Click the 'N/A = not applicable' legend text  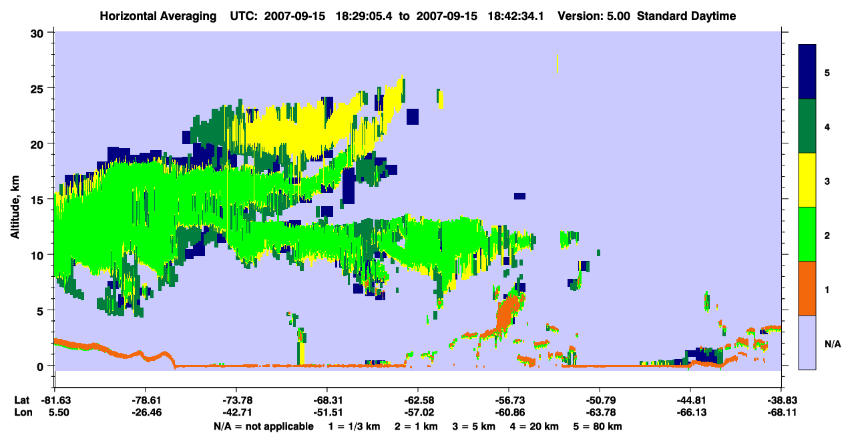click(x=263, y=426)
